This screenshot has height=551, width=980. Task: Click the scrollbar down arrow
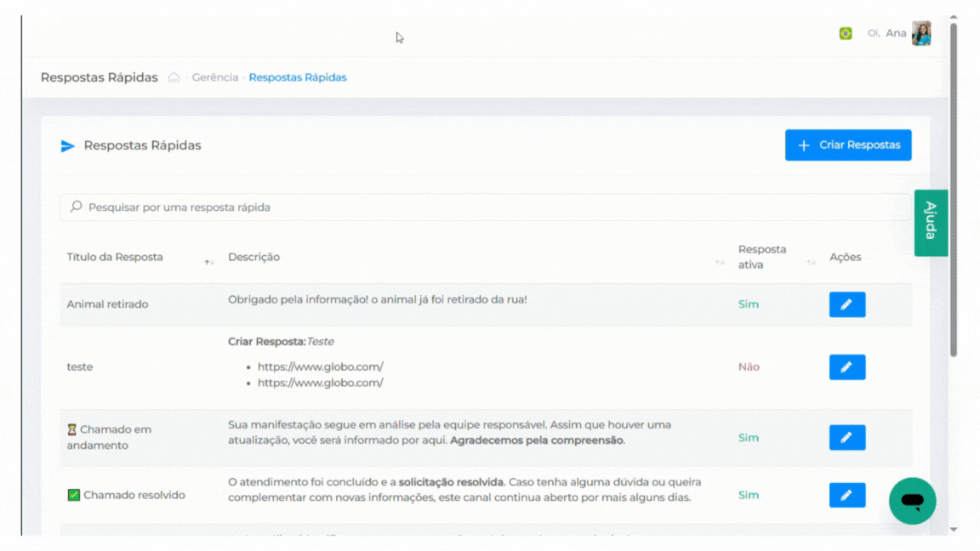(953, 529)
